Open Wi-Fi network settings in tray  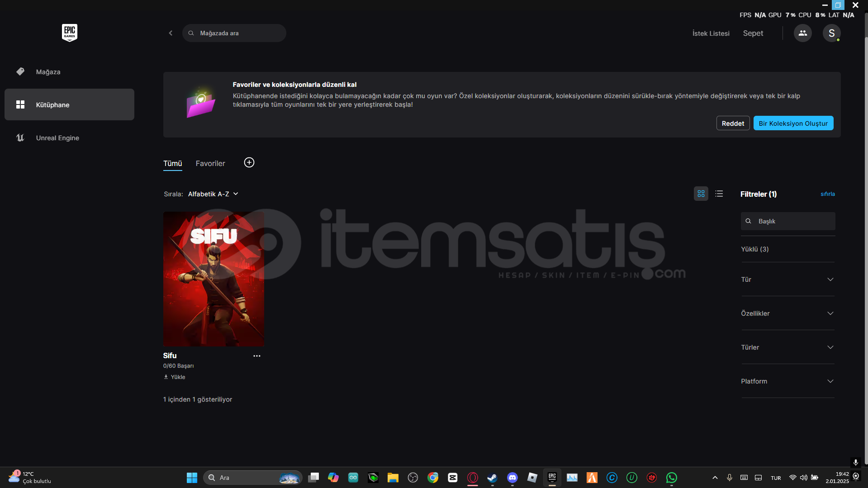(x=792, y=478)
